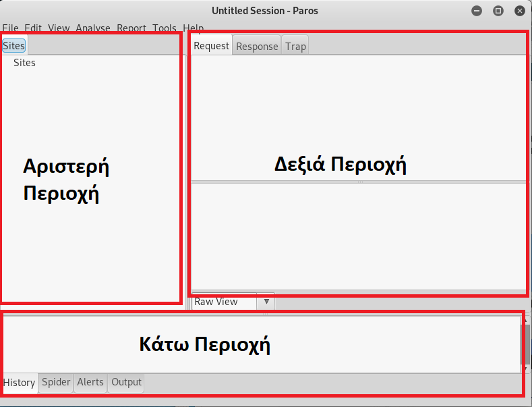The image size is (532, 407).
Task: Switch to the History tab
Action: tap(20, 383)
